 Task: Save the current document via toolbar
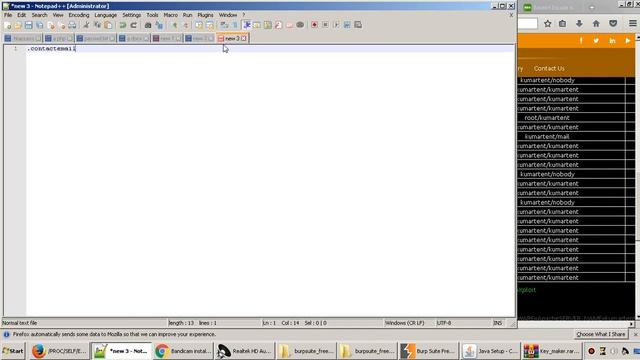click(x=28, y=25)
